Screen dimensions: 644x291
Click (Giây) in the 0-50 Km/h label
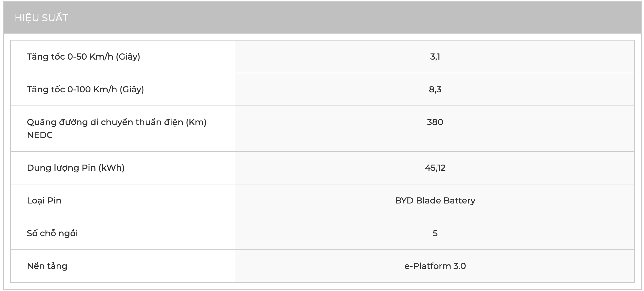coord(128,57)
